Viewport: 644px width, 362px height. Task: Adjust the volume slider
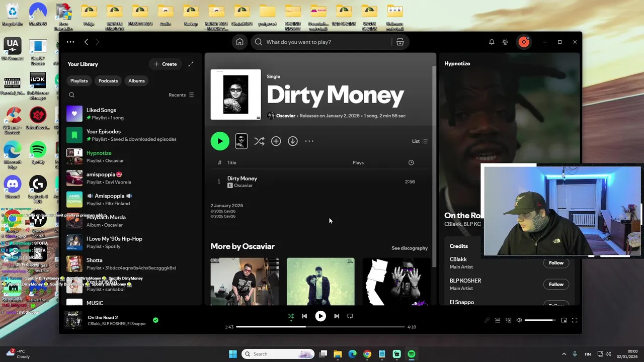click(x=540, y=320)
